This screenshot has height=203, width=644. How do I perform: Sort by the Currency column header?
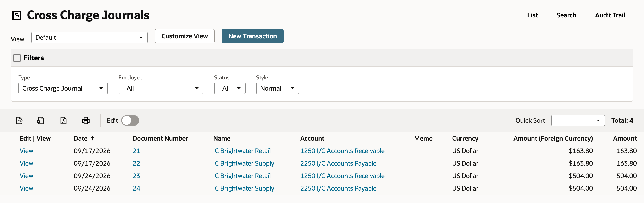(465, 138)
